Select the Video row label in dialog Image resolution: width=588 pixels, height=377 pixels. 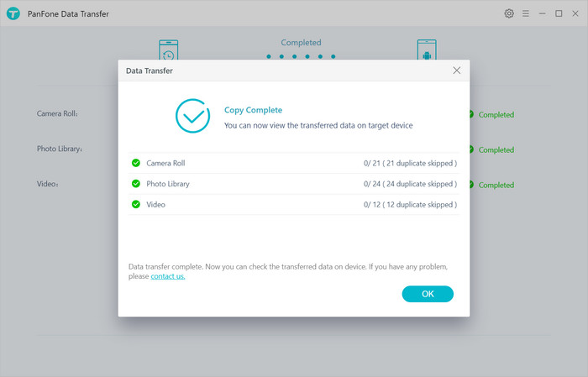155,205
